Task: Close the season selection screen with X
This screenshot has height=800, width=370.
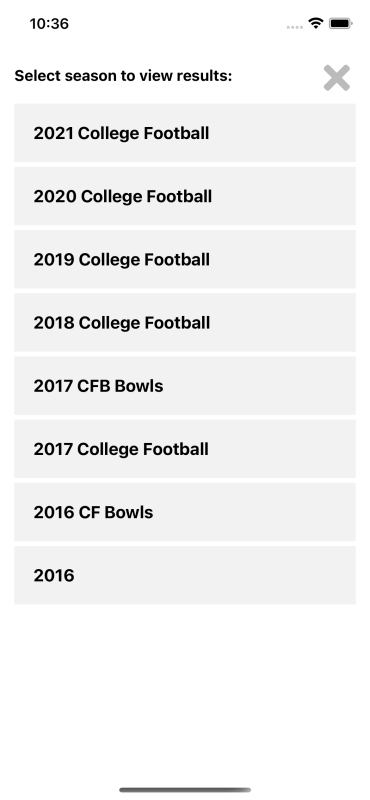Action: pyautogui.click(x=337, y=78)
